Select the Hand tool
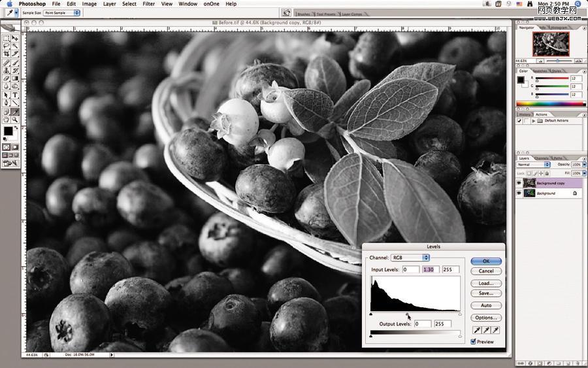 coord(7,120)
